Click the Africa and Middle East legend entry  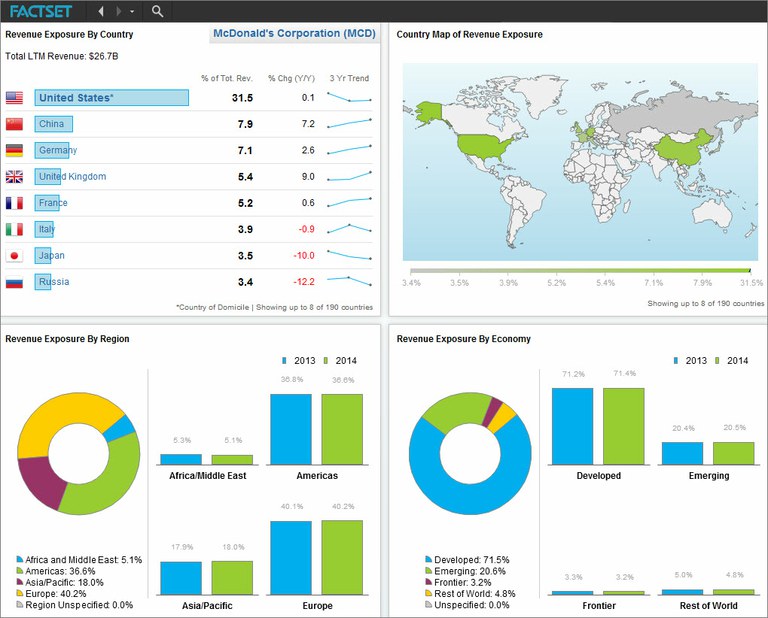click(79, 560)
